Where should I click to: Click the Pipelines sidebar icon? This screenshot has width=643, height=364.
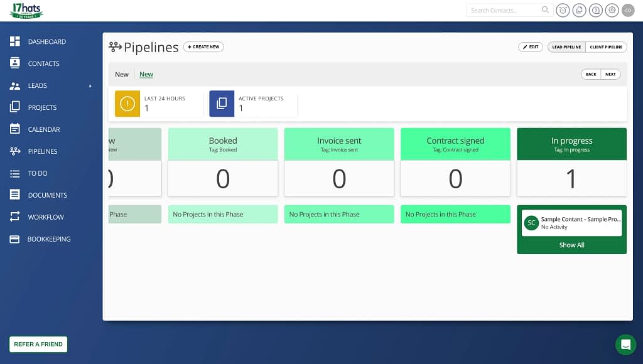15,151
